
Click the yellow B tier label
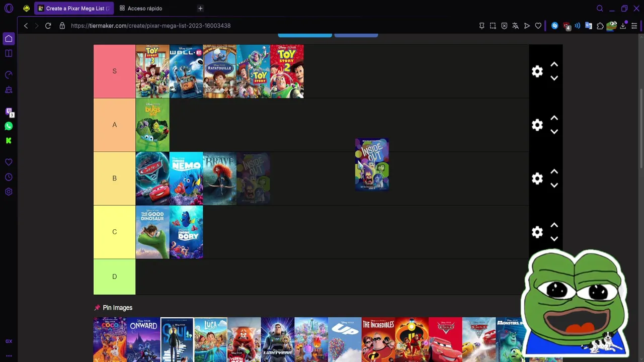(x=114, y=178)
